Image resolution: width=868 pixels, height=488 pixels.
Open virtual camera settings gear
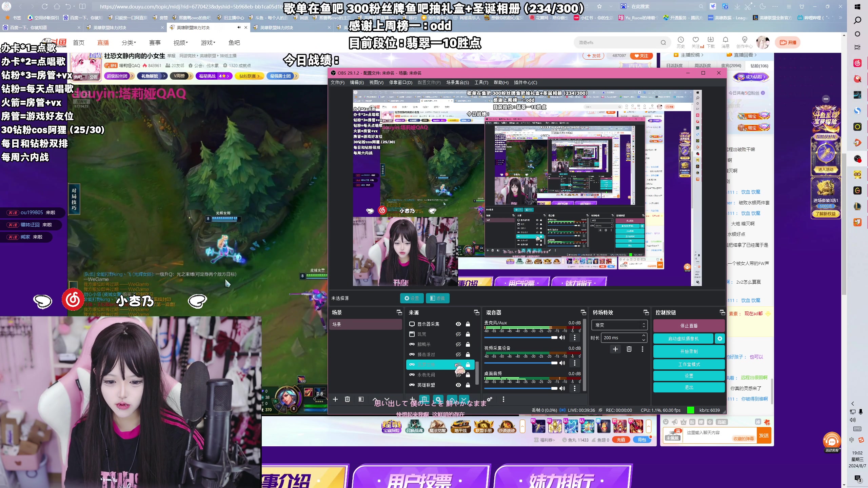(720, 339)
